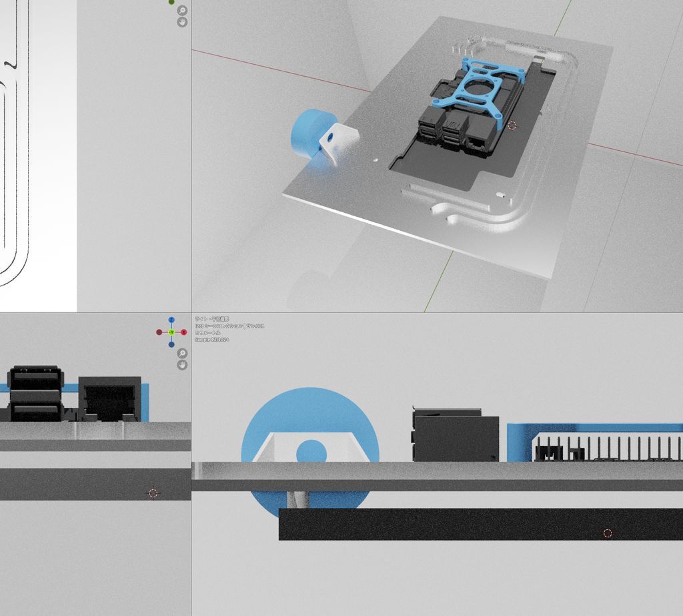Click the 'ライト・平行投影' view label
Image resolution: width=683 pixels, height=616 pixels.
click(211, 320)
